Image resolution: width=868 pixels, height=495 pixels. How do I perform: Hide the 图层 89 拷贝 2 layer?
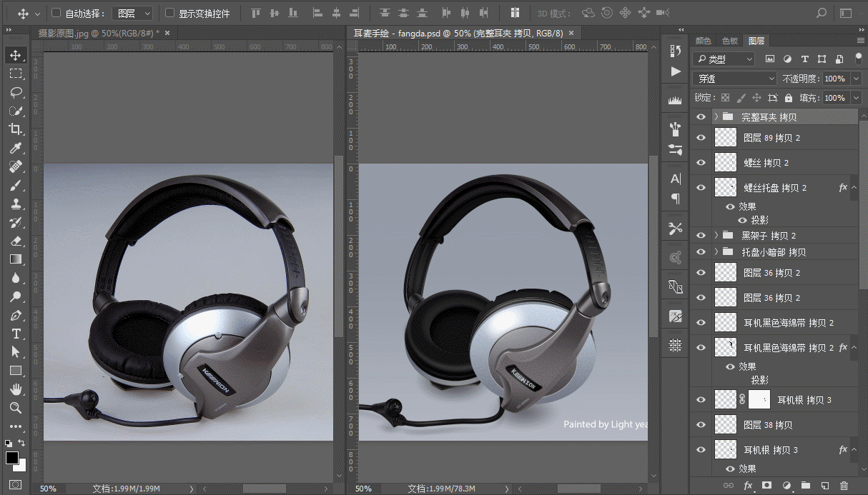point(701,138)
